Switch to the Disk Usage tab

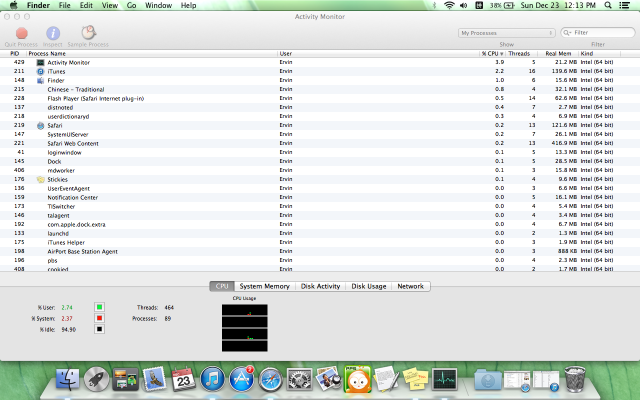point(369,286)
